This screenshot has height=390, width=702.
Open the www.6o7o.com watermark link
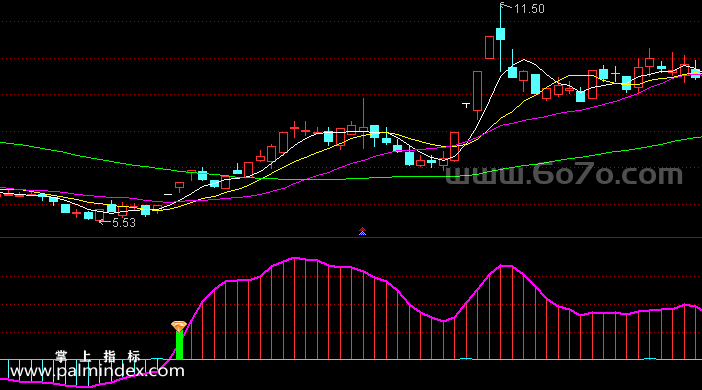[564, 174]
